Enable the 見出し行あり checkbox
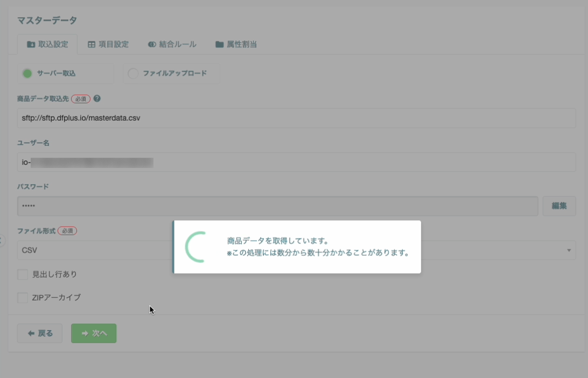The image size is (588, 378). point(22,274)
